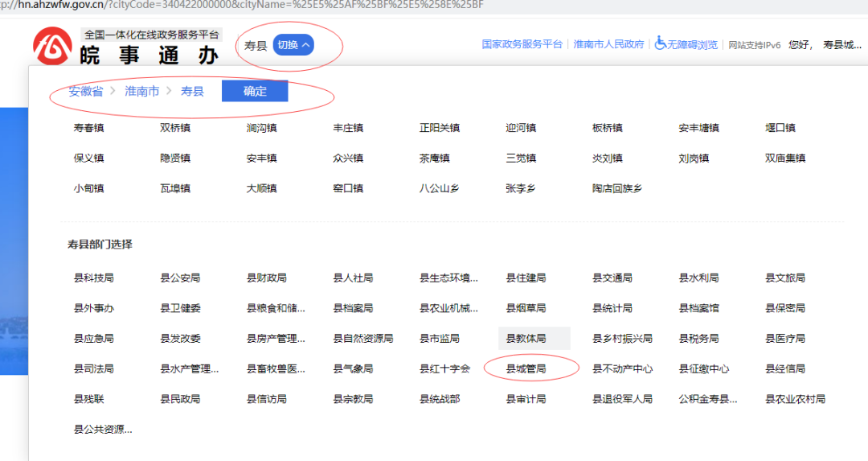This screenshot has height=461, width=868.
Task: Select department 县人社局
Action: point(353,278)
